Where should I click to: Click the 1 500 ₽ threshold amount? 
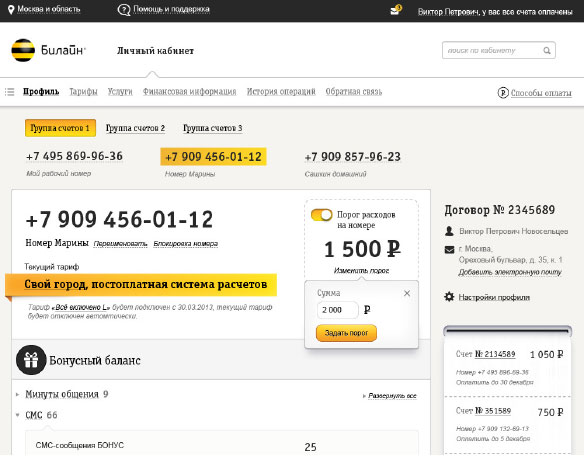click(x=362, y=249)
